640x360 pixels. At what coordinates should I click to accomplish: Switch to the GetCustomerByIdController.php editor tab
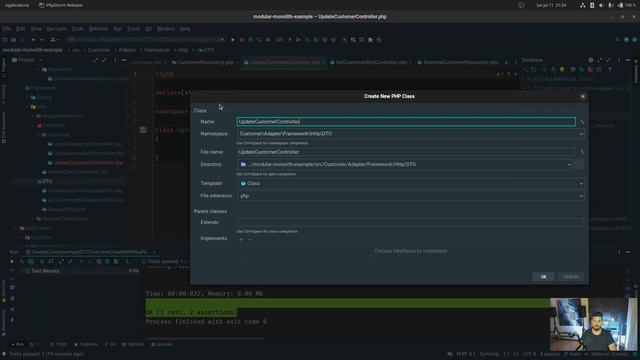point(371,62)
